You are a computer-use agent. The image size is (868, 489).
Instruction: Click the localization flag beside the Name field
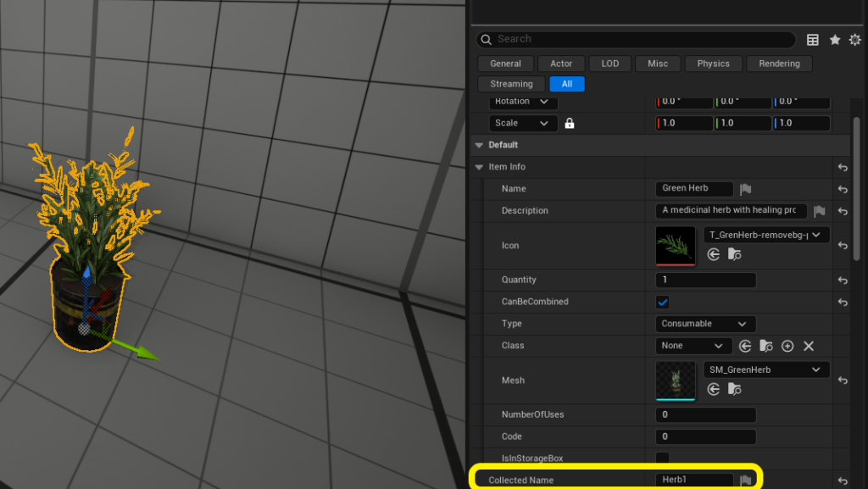pos(746,189)
